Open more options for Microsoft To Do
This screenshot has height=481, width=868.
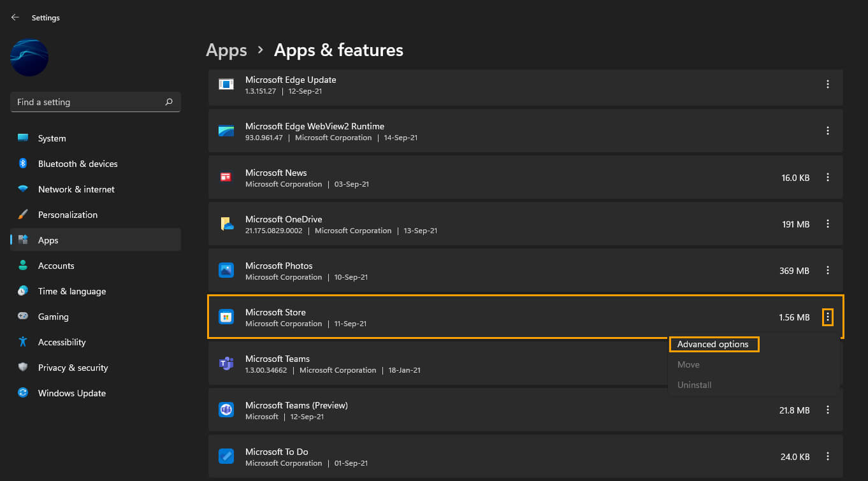827,456
